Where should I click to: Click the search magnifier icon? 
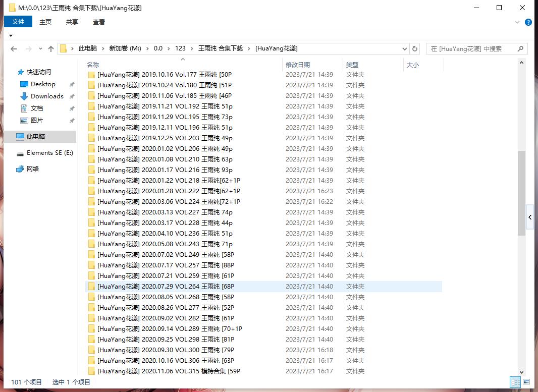click(520, 49)
